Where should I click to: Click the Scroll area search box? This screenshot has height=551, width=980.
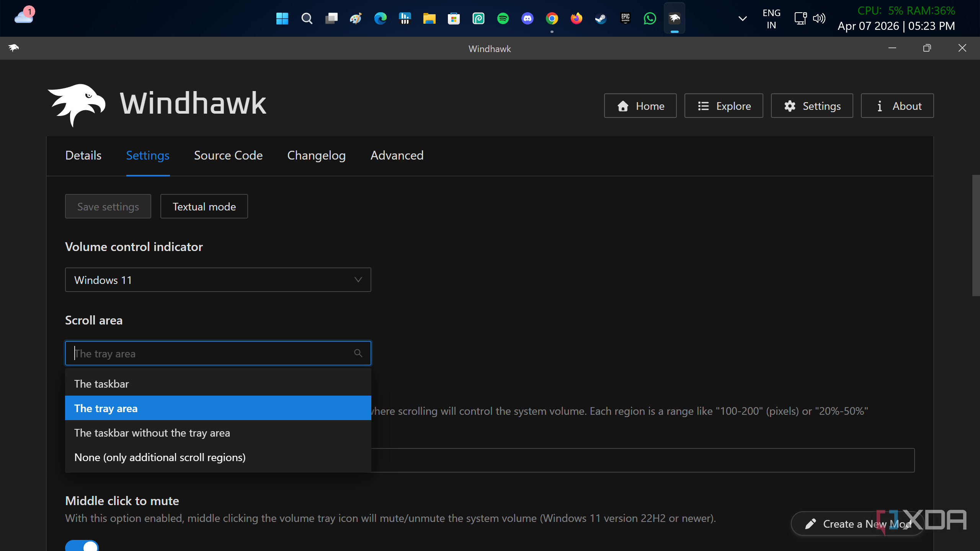pos(218,353)
